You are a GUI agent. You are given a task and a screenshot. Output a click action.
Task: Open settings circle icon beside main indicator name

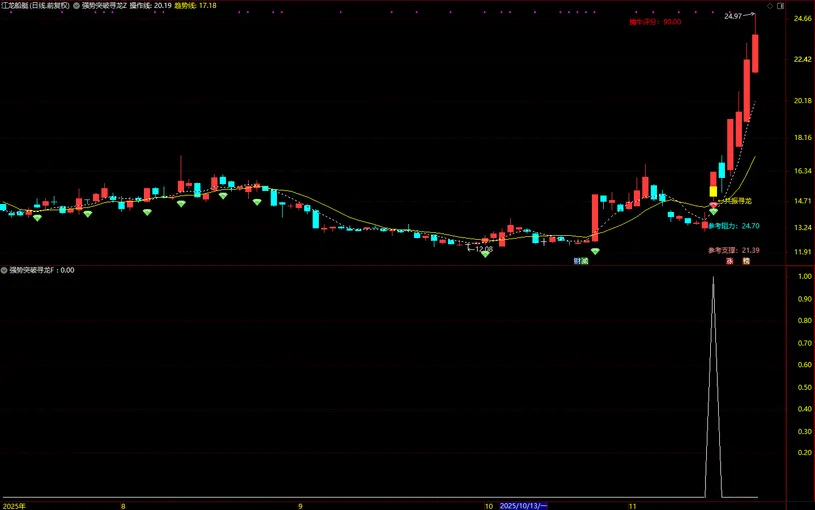click(76, 6)
